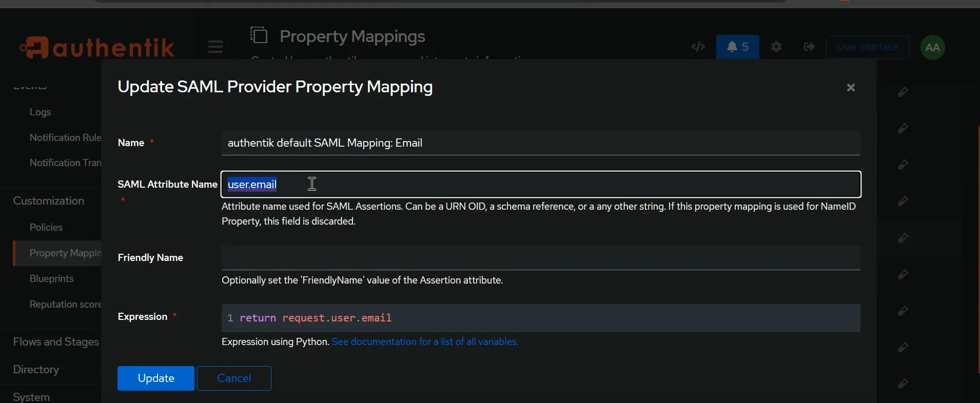Expand the Directory sidebar section
The height and width of the screenshot is (403, 980).
pos(36,370)
